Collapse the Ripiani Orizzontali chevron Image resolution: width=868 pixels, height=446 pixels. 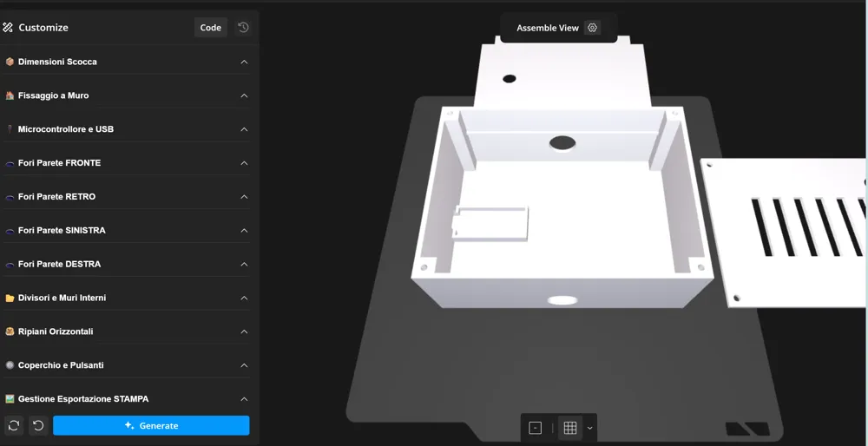tap(244, 332)
